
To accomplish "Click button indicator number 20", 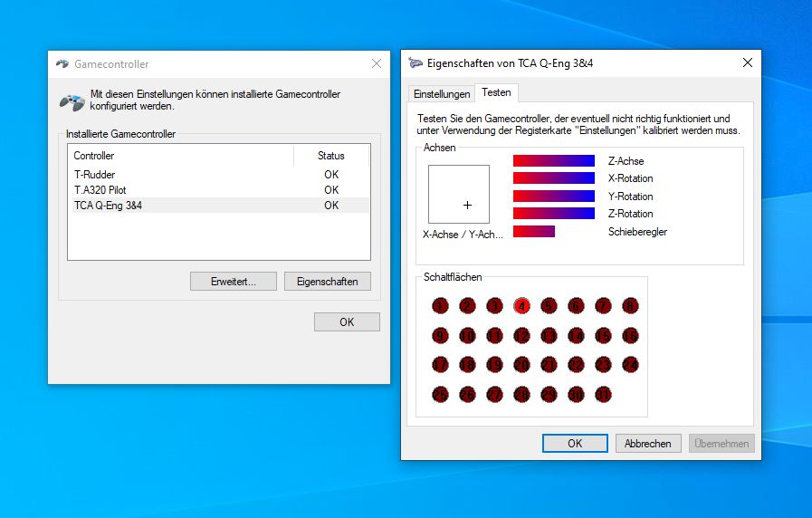I will pos(521,365).
